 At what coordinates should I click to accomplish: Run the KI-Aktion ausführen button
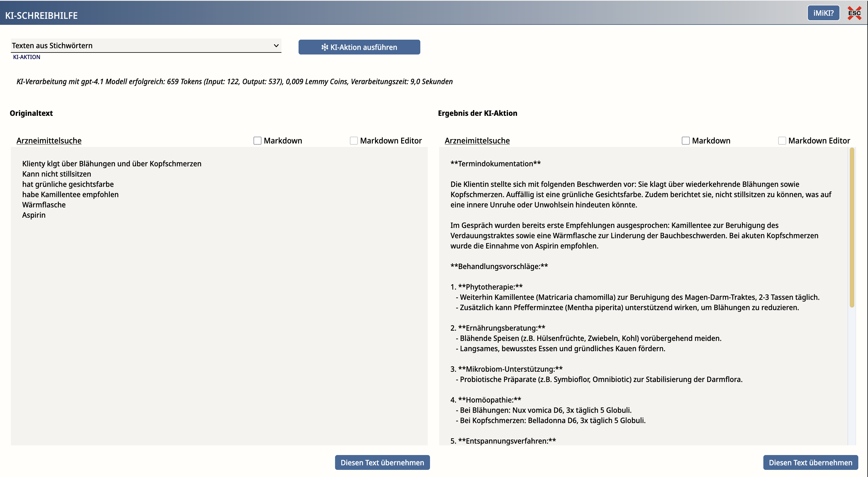tap(359, 47)
